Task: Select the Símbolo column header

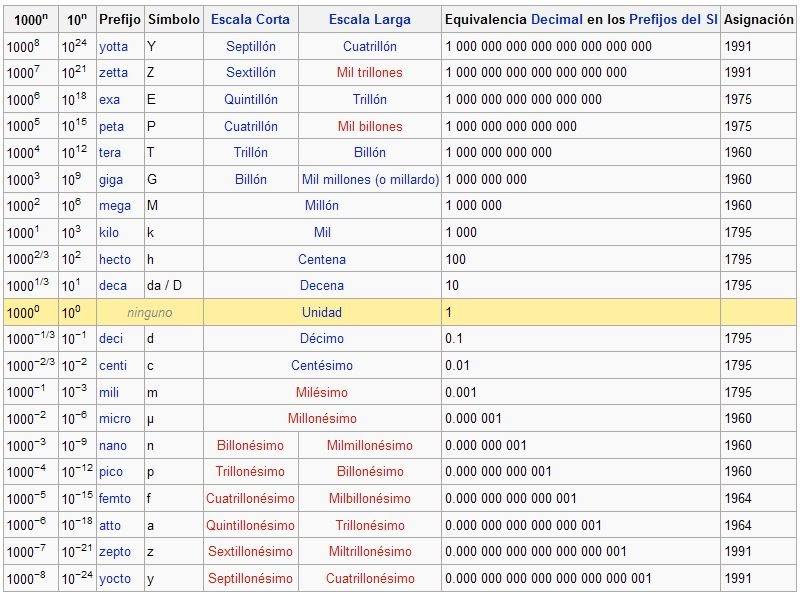Action: tap(173, 19)
